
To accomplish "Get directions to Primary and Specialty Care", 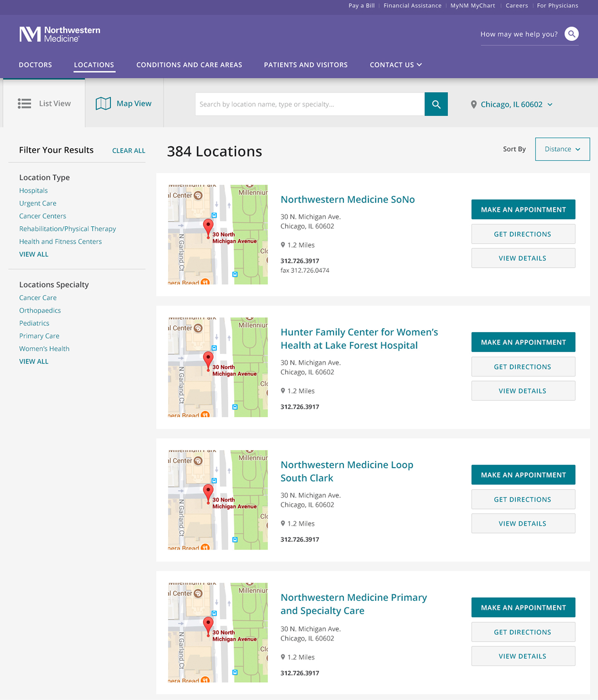I will (x=523, y=632).
